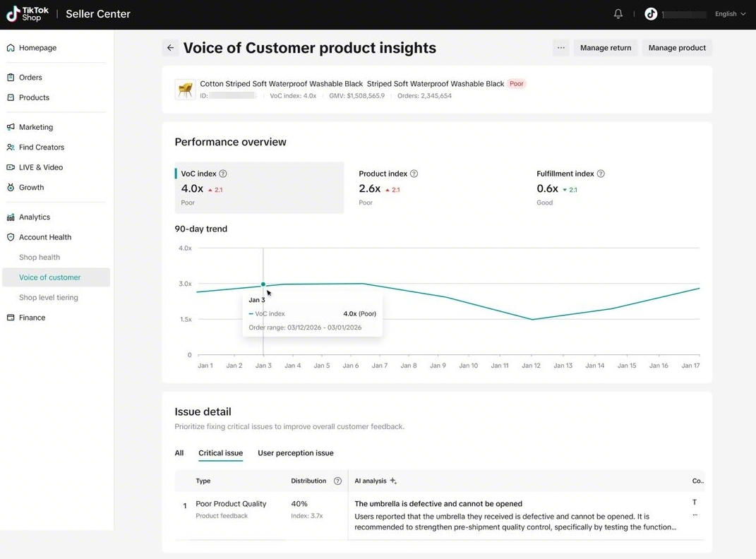This screenshot has width=756, height=559.
Task: Click the Jan 3 data point on the trend line
Action: pos(263,284)
